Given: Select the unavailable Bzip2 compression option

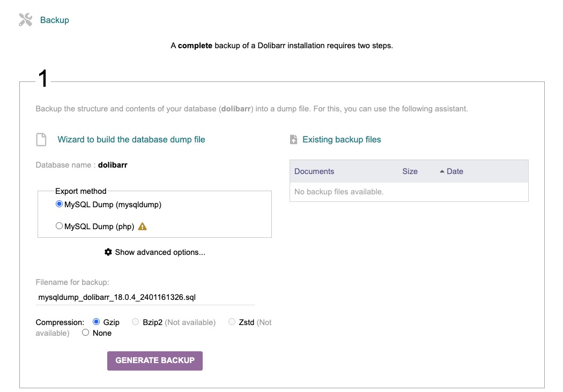Looking at the screenshot, I should (135, 321).
